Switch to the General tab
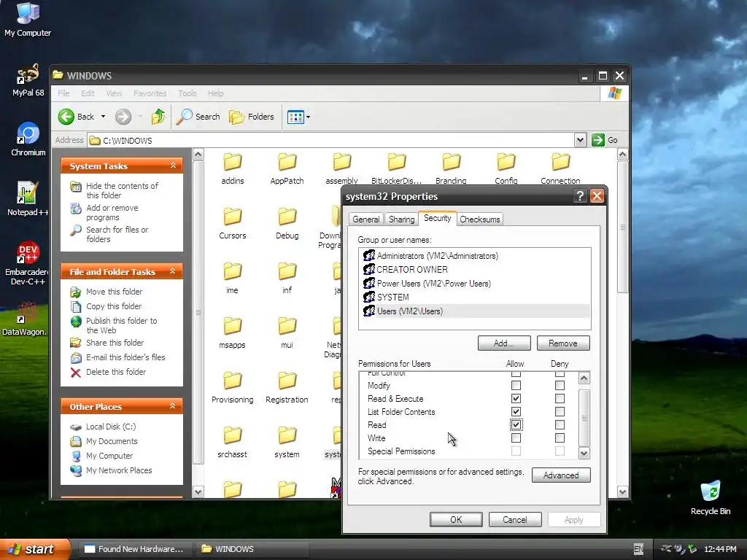Image resolution: width=747 pixels, height=560 pixels. click(366, 219)
